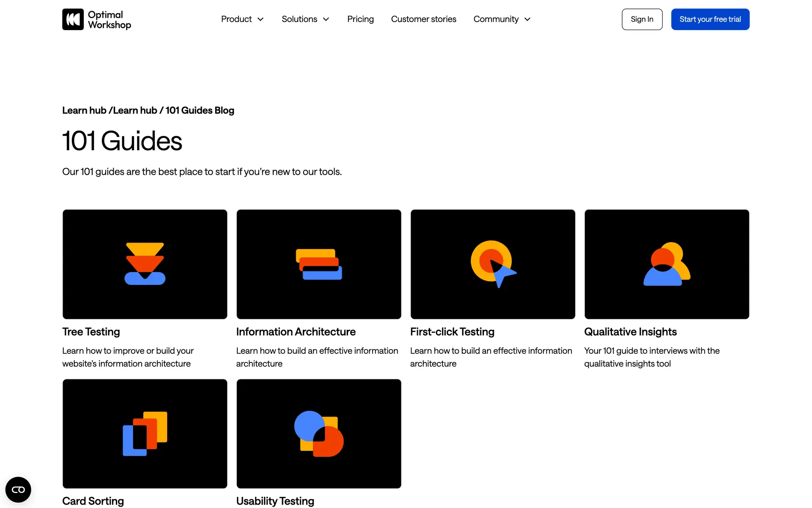Click the Usability Testing overlapping shapes icon
812x508 pixels.
[x=319, y=433]
